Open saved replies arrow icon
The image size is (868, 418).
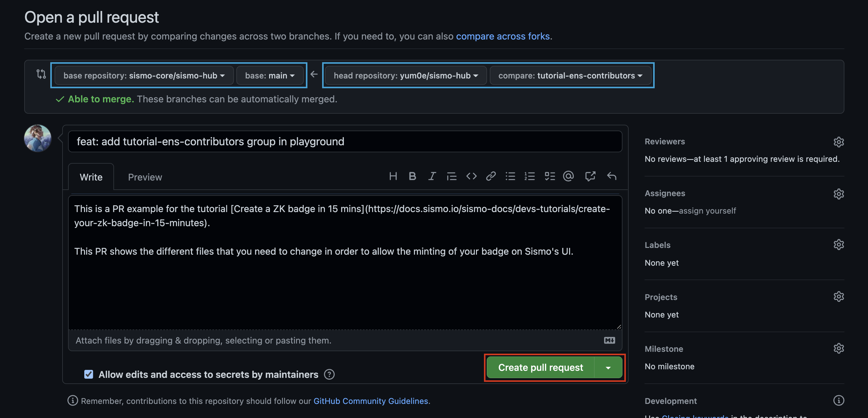[611, 176]
